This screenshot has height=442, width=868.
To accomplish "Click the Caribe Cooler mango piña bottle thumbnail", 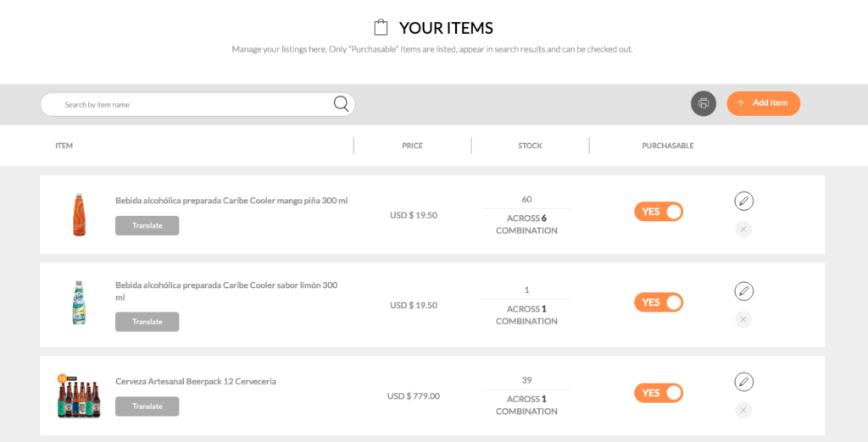I will point(78,214).
